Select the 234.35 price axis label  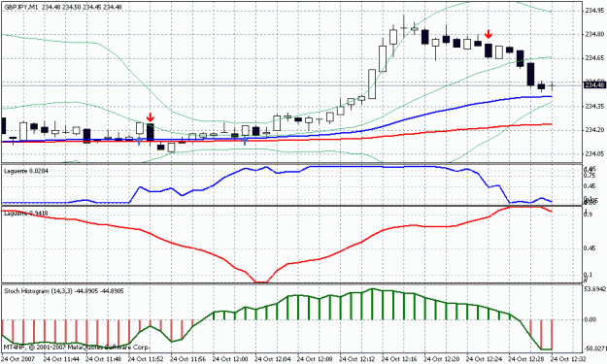[594, 106]
